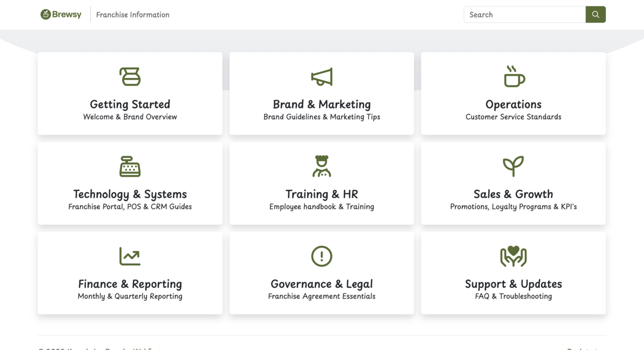Select the Franchise Information header item
Image resolution: width=644 pixels, height=350 pixels.
(x=132, y=15)
